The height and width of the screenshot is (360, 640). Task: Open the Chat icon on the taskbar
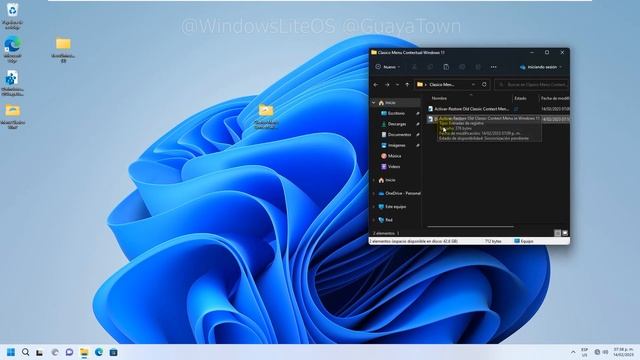[69, 352]
